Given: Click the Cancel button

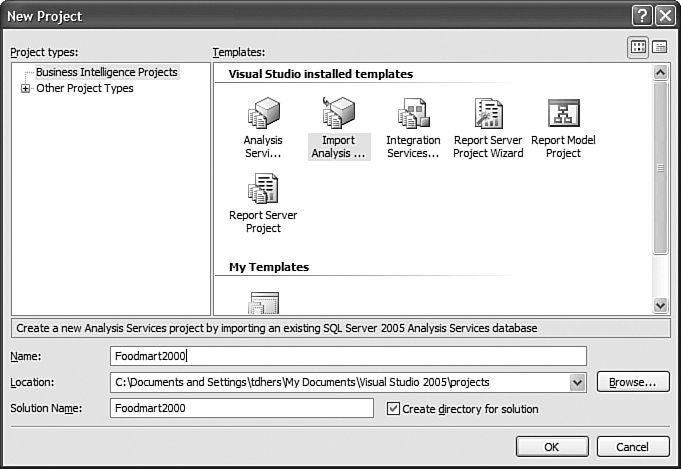Looking at the screenshot, I should coord(633,447).
